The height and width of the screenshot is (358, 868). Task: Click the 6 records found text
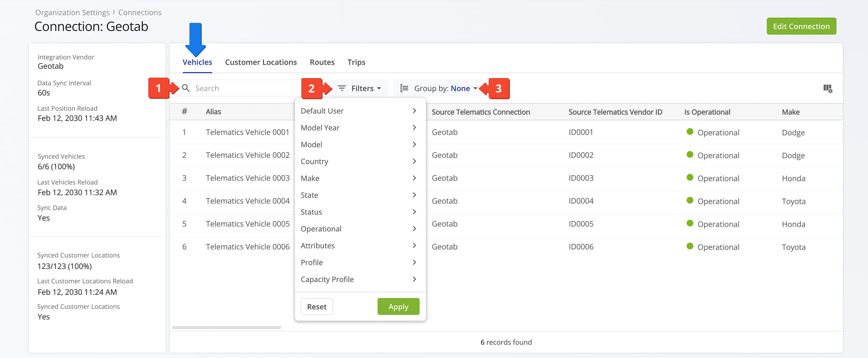pyautogui.click(x=506, y=342)
